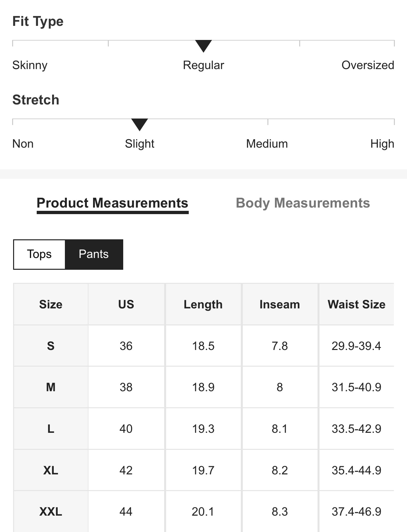Click the High stretch label
Screen dimensions: 407x532
[x=382, y=144]
